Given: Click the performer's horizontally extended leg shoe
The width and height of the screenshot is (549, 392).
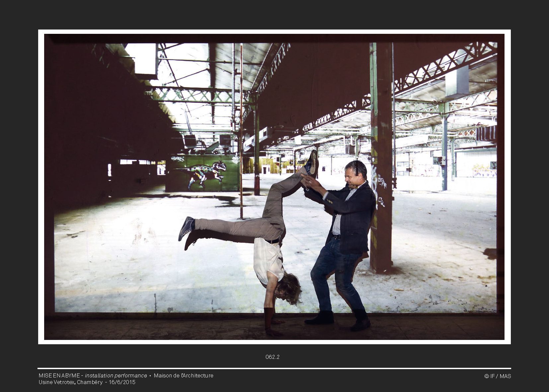Looking at the screenshot, I should (186, 228).
